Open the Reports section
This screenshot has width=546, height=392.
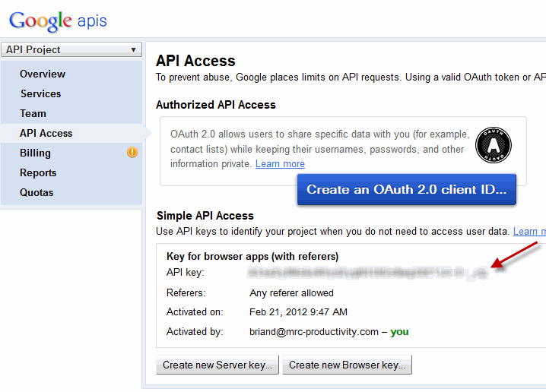tap(38, 173)
